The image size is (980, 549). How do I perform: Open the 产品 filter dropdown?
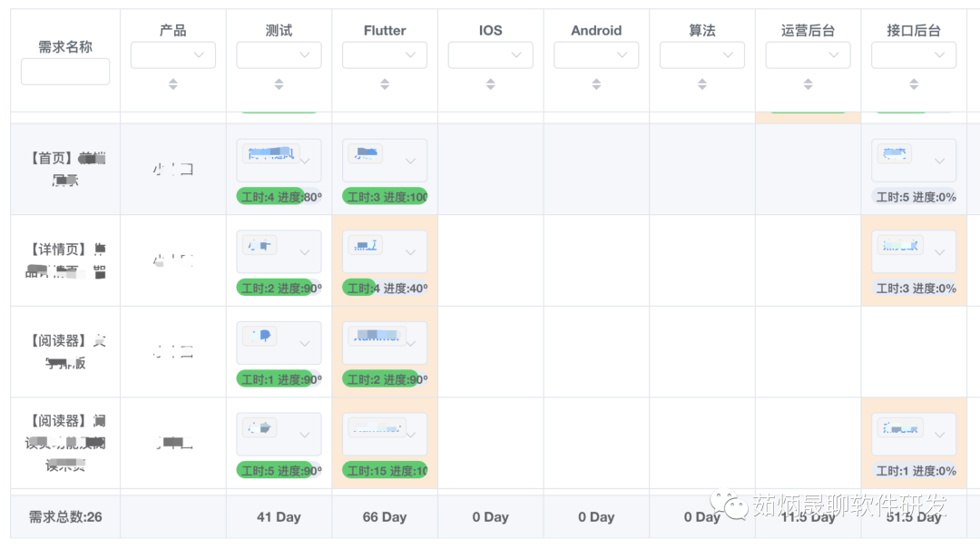point(172,55)
